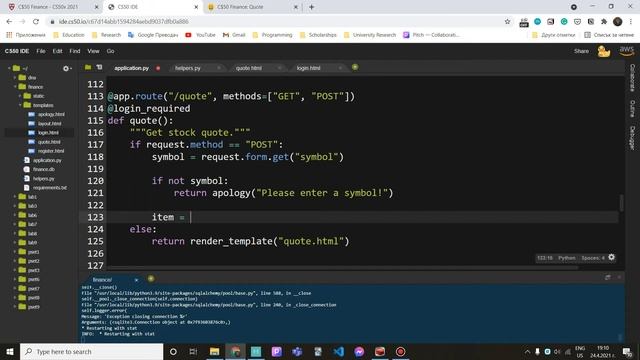This screenshot has height=360, width=640.
Task: Open the Outline side panel
Action: (632, 109)
